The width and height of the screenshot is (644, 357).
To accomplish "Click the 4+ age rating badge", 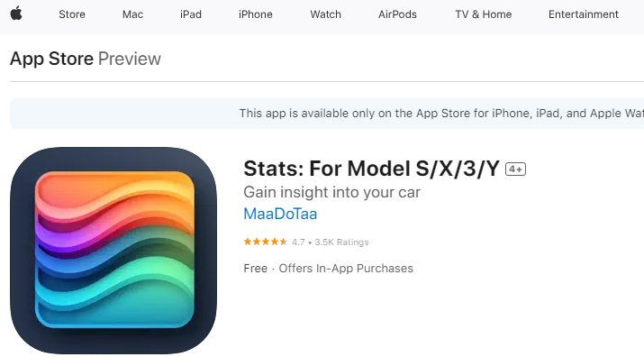I will coord(515,169).
